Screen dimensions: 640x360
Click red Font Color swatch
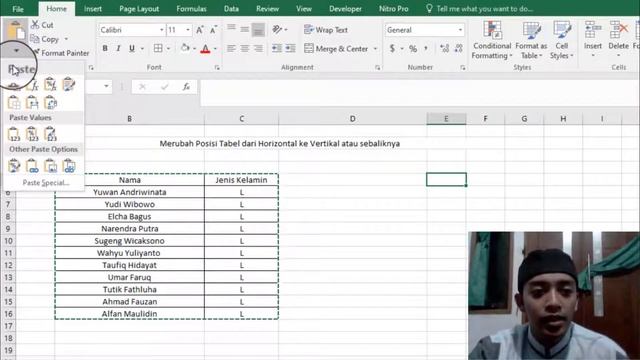point(205,49)
